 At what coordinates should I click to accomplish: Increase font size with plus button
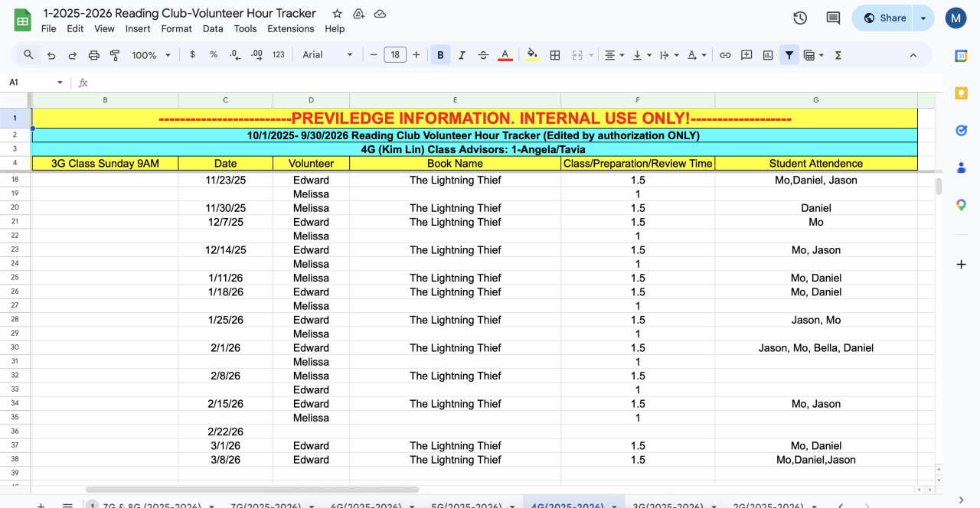(x=416, y=55)
